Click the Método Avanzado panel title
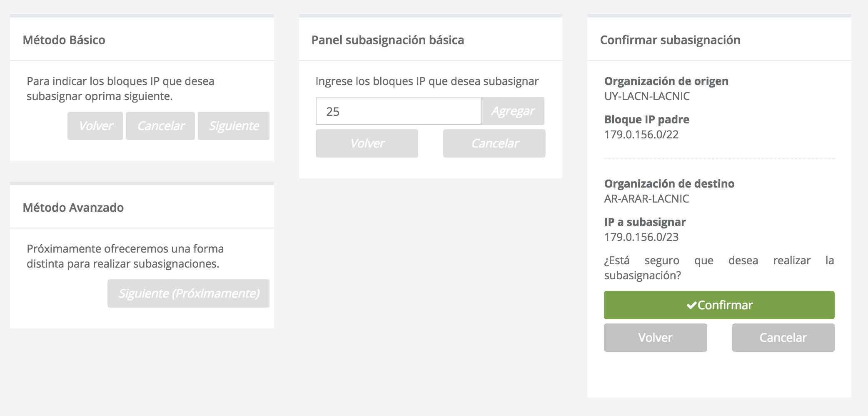Screen dimensions: 868x416 73,207
